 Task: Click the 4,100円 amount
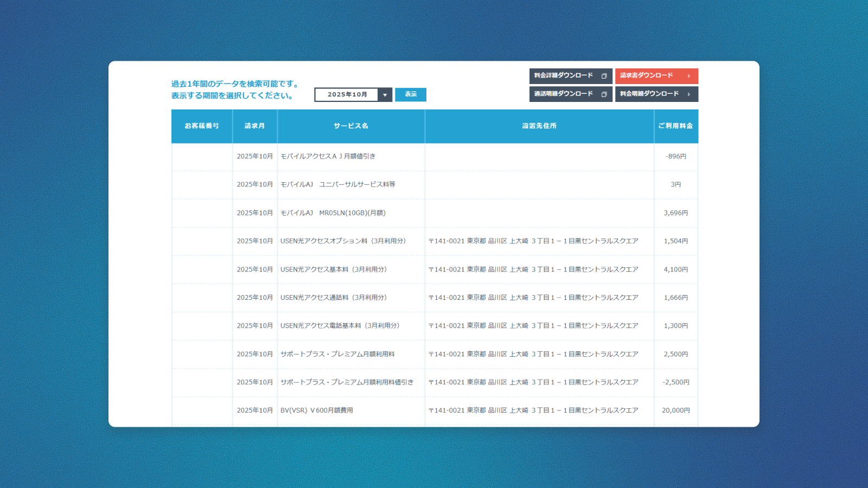676,269
